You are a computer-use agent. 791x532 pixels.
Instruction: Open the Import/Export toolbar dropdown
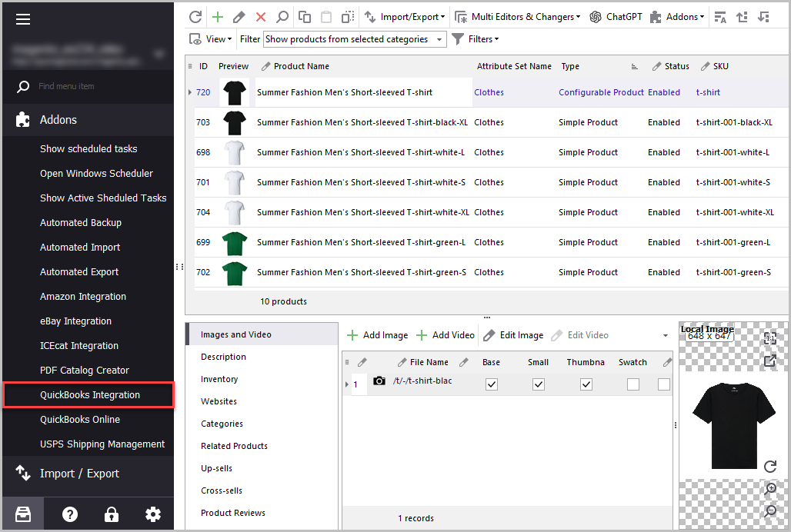pos(405,17)
